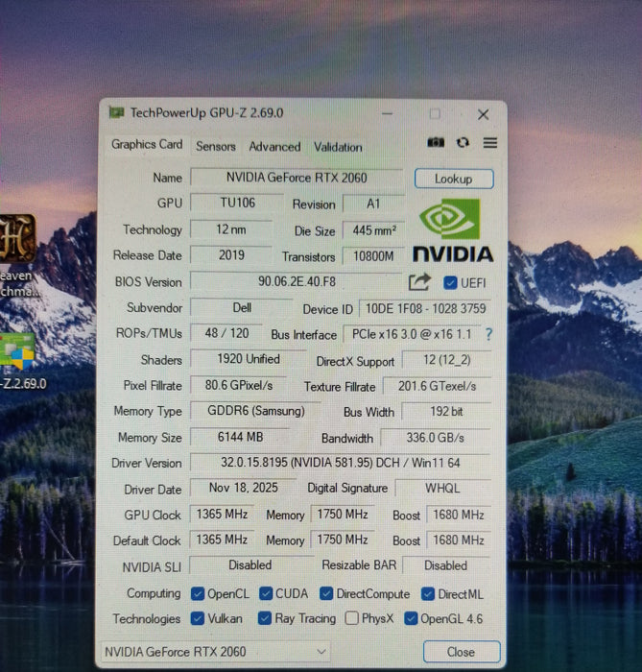Toggle the OpenGL 4.6 checkbox

pyautogui.click(x=411, y=618)
